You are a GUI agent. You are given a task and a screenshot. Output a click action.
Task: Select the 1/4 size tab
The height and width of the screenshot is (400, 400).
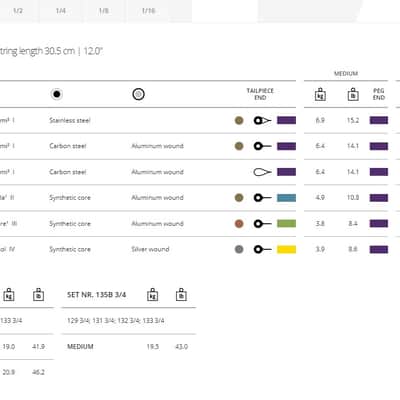click(x=61, y=11)
